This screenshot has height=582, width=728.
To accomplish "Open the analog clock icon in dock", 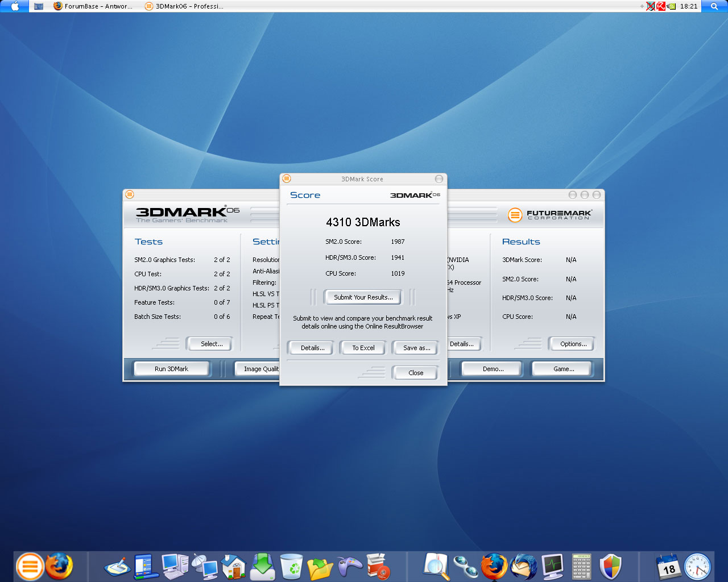I will 698,567.
